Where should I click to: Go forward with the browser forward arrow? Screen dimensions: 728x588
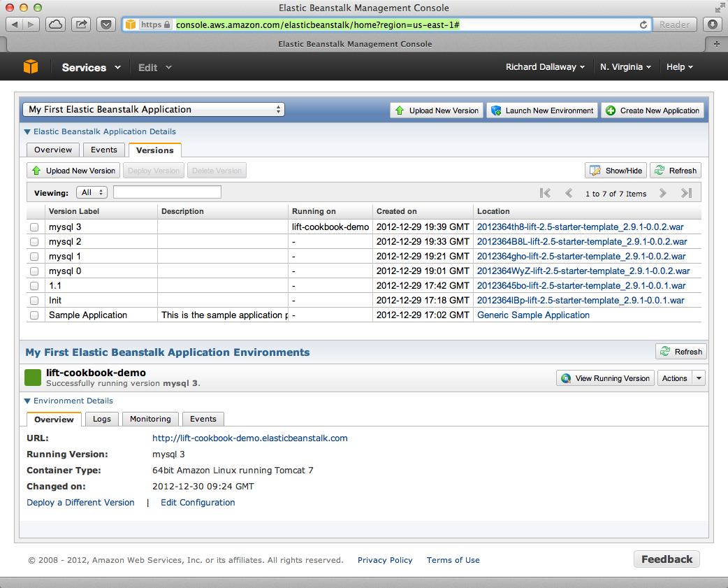(x=31, y=24)
